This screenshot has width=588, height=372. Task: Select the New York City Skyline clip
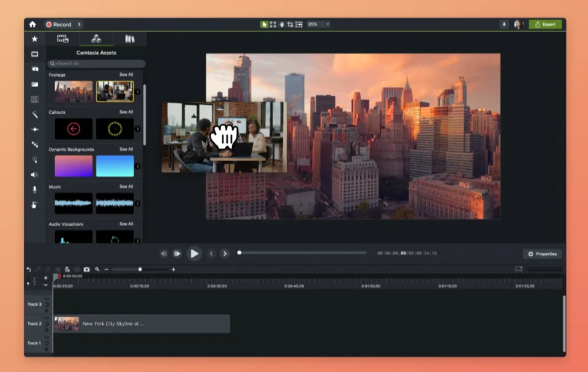tap(141, 324)
